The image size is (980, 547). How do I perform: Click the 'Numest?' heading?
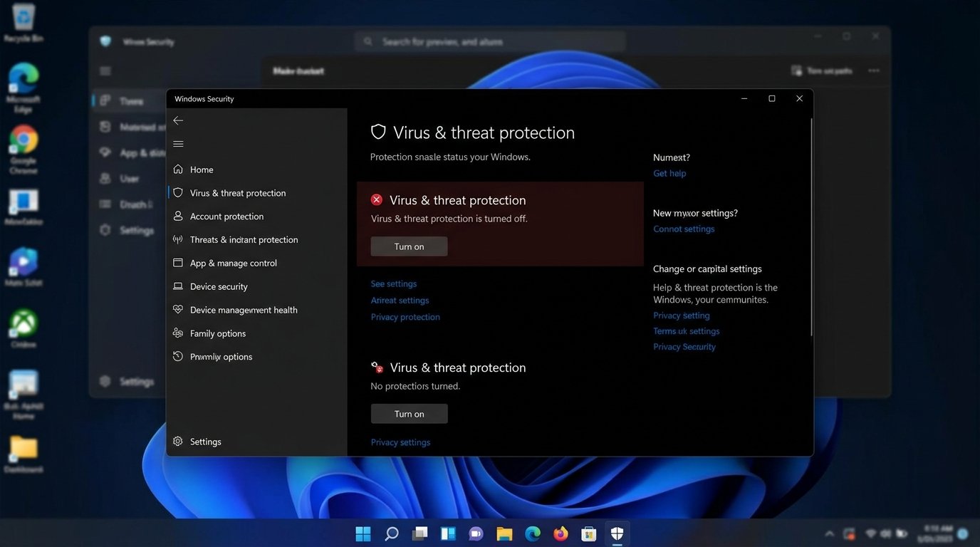pos(672,157)
